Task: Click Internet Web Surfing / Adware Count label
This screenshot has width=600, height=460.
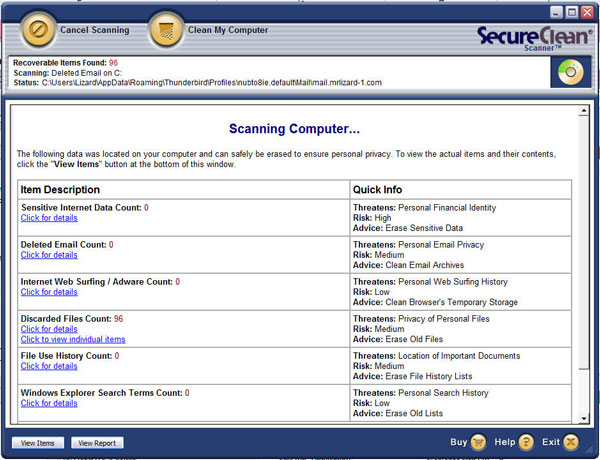Action: [100, 282]
